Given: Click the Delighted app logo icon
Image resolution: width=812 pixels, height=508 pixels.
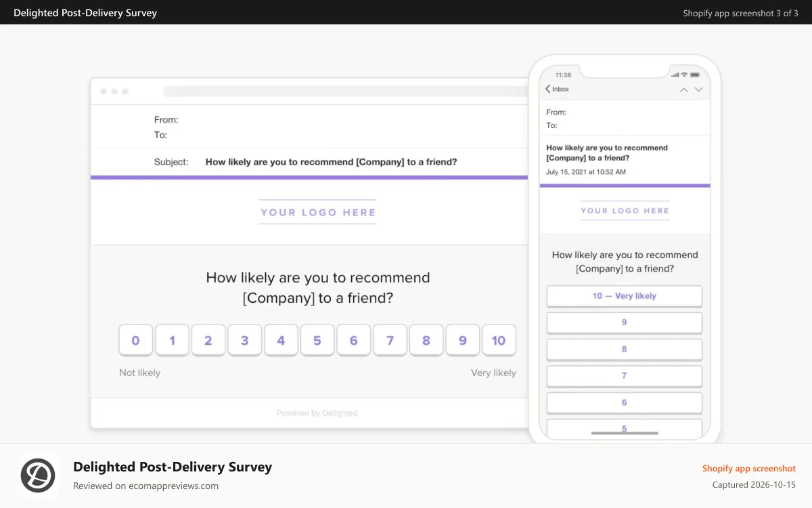Looking at the screenshot, I should click(38, 475).
